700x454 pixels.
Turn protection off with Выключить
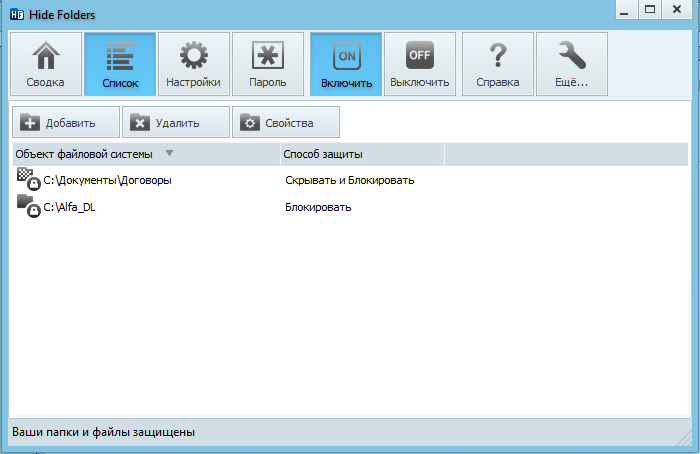pyautogui.click(x=420, y=64)
